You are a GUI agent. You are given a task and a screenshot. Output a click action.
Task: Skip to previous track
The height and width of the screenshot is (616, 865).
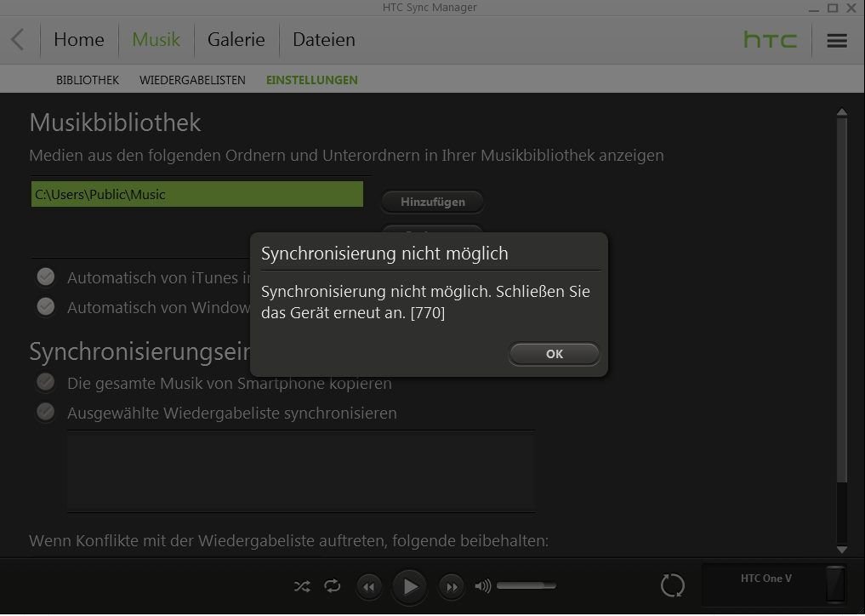point(369,587)
